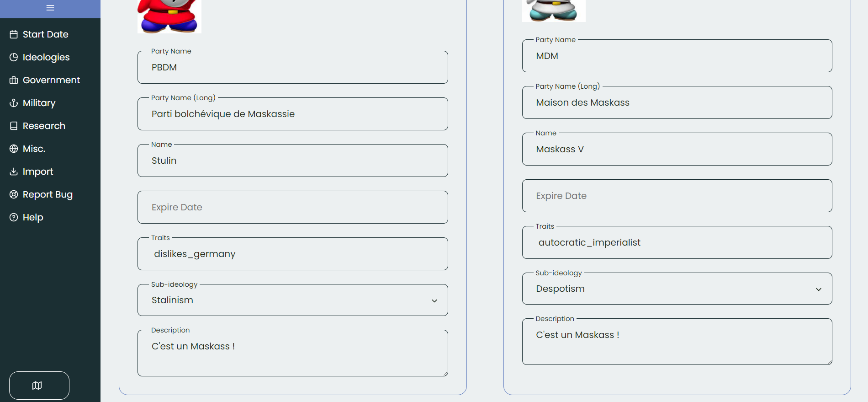The height and width of the screenshot is (402, 868).
Task: Click the hamburger menu icon
Action: coord(50,8)
